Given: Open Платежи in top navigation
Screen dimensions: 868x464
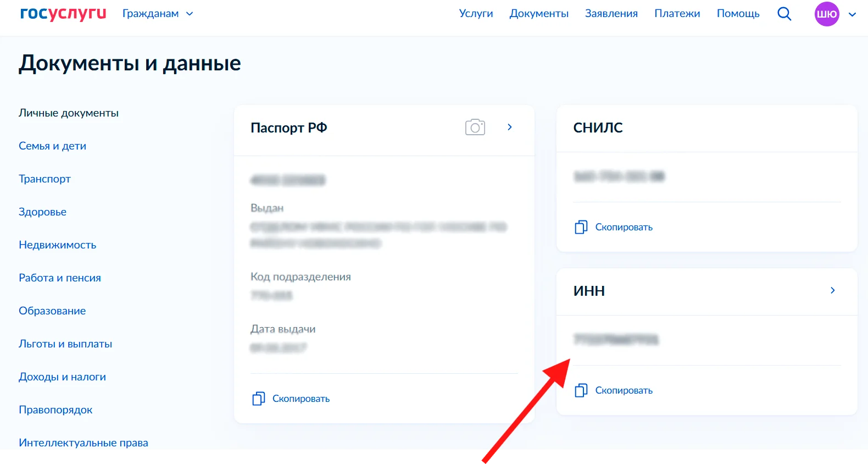Looking at the screenshot, I should [677, 14].
